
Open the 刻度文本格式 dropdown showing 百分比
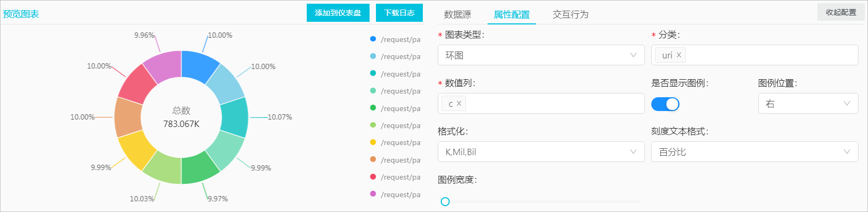point(755,152)
